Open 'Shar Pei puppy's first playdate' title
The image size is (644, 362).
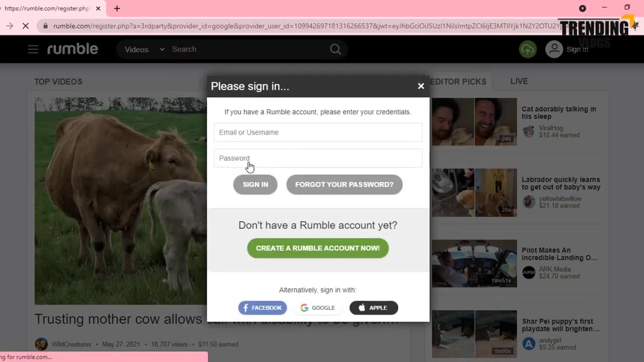[560, 325]
